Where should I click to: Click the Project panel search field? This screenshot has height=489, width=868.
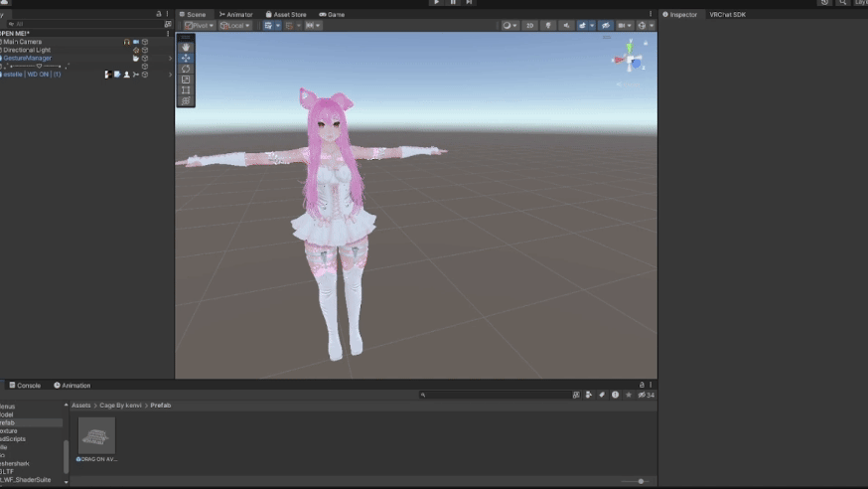click(495, 395)
